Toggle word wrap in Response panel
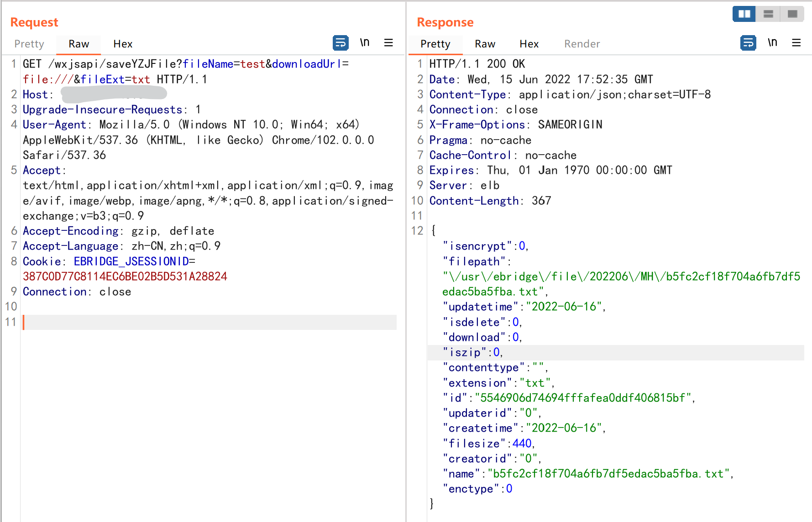The width and height of the screenshot is (812, 522). pos(748,43)
